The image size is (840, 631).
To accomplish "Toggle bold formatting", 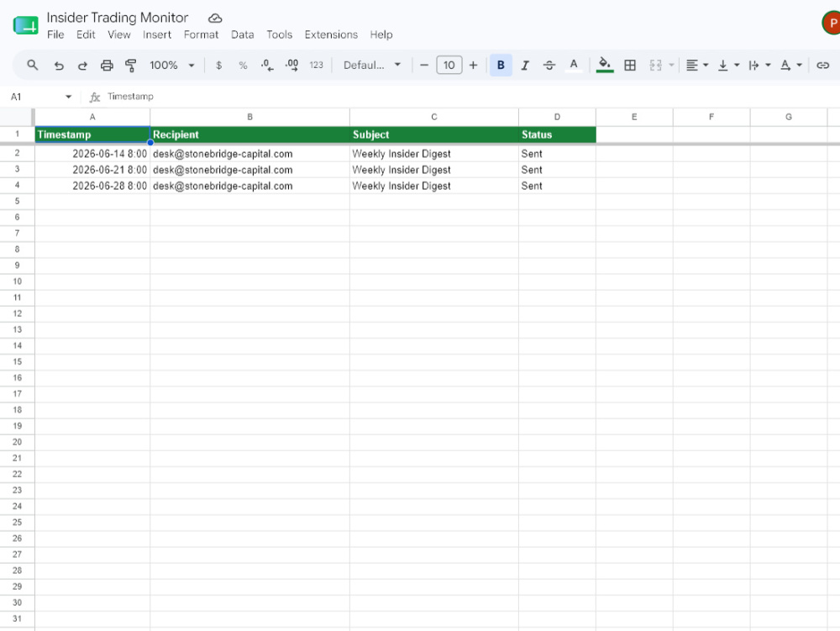I will tap(501, 66).
